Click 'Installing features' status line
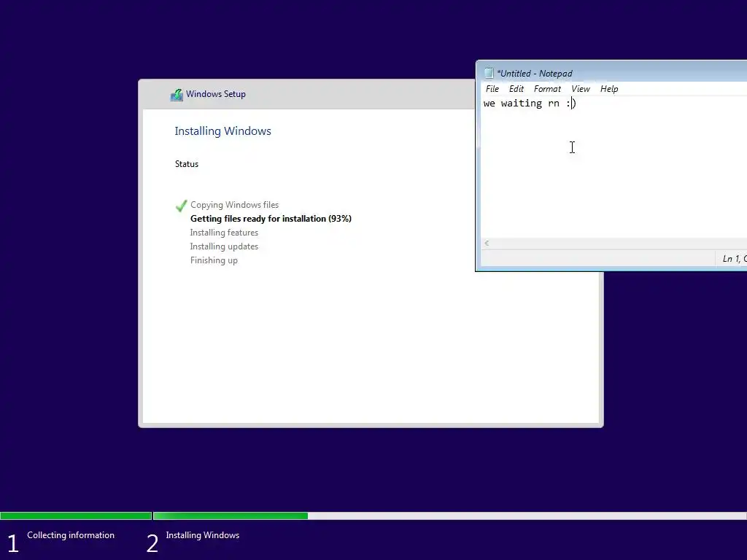 click(224, 233)
